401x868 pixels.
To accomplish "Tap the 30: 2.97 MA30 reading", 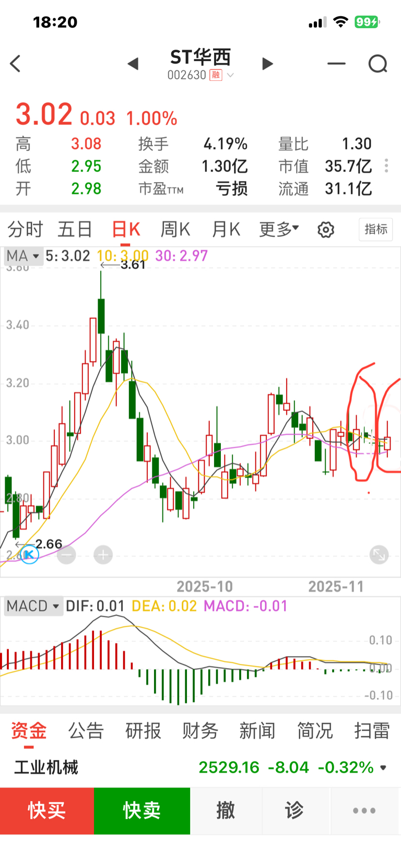I will (182, 256).
